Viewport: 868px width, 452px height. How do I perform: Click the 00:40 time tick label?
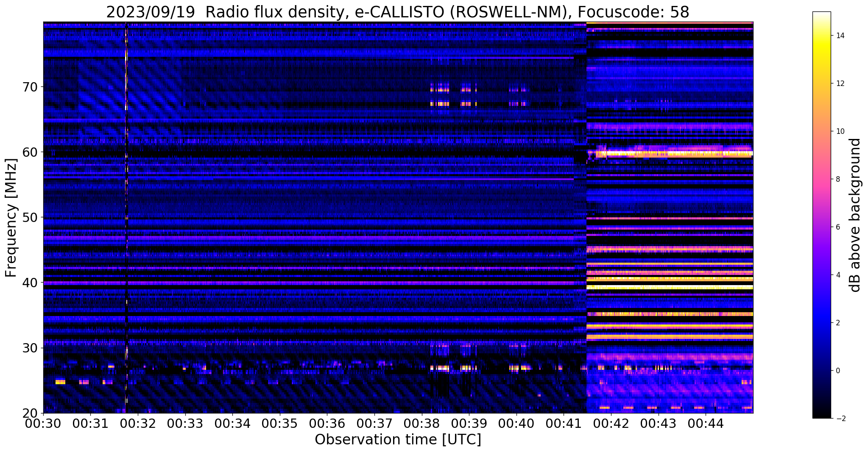coord(516,424)
